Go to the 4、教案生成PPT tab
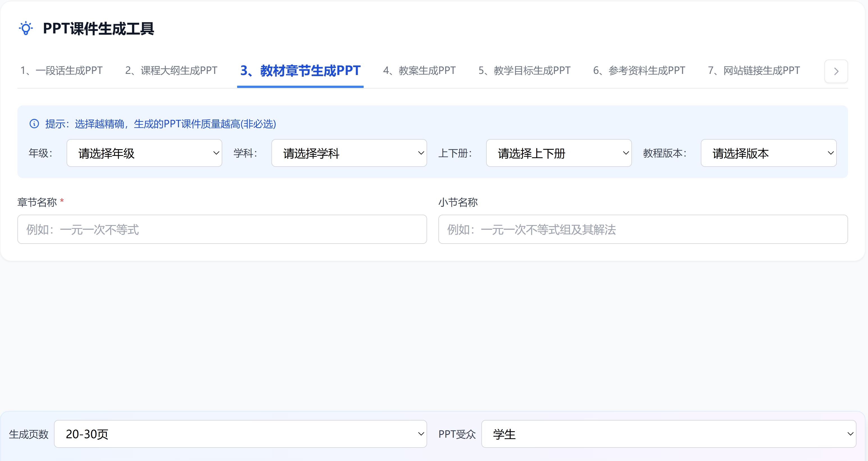The width and height of the screenshot is (868, 461). 420,71
